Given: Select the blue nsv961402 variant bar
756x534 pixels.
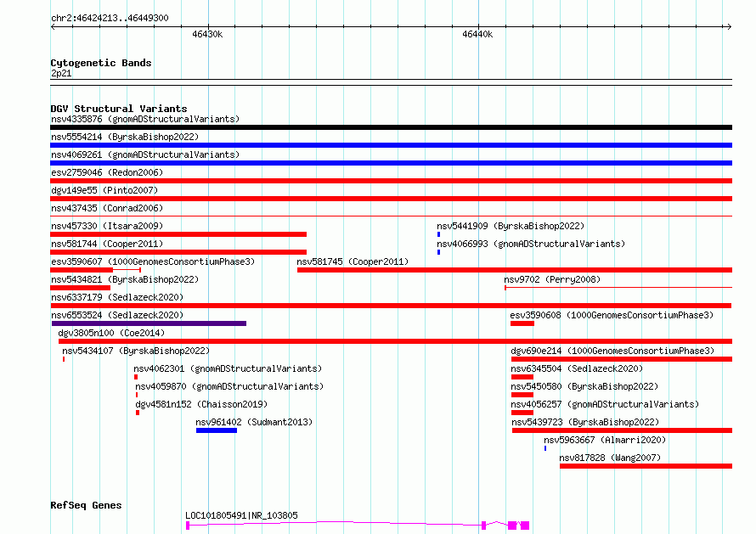Looking at the screenshot, I should click(217, 430).
